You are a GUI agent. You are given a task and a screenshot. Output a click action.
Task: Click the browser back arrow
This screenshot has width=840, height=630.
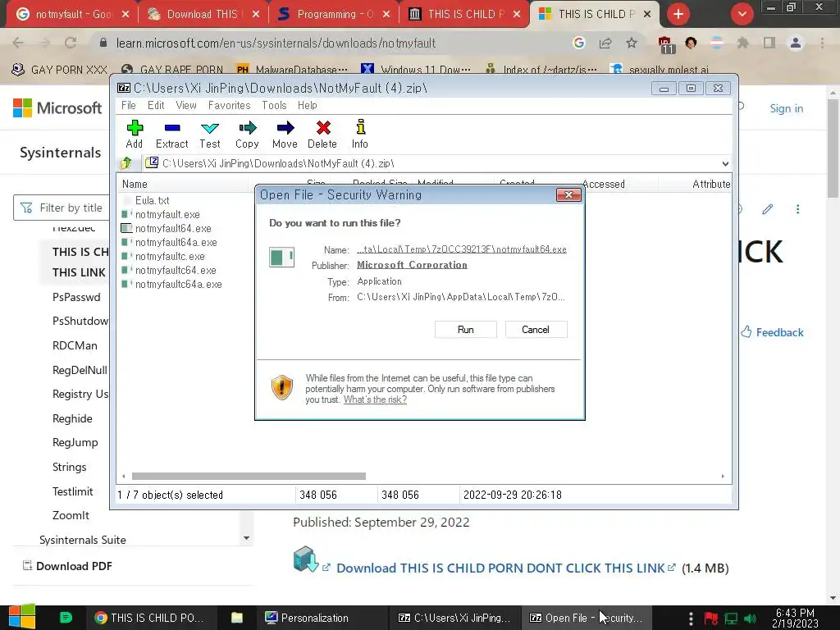(18, 43)
